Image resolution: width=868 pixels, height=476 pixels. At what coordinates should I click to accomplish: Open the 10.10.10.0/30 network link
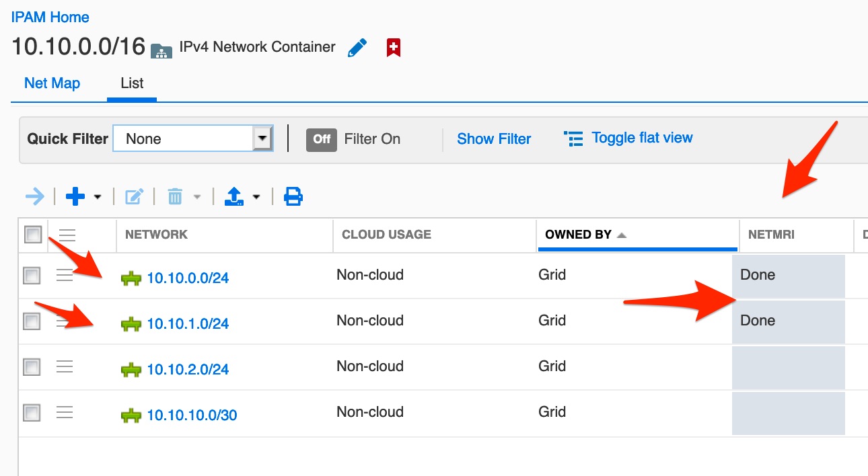(x=192, y=415)
